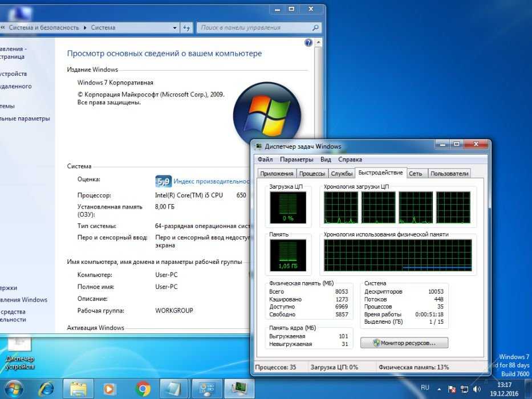Click the physical memory history graph
532x399 pixels.
click(397, 255)
